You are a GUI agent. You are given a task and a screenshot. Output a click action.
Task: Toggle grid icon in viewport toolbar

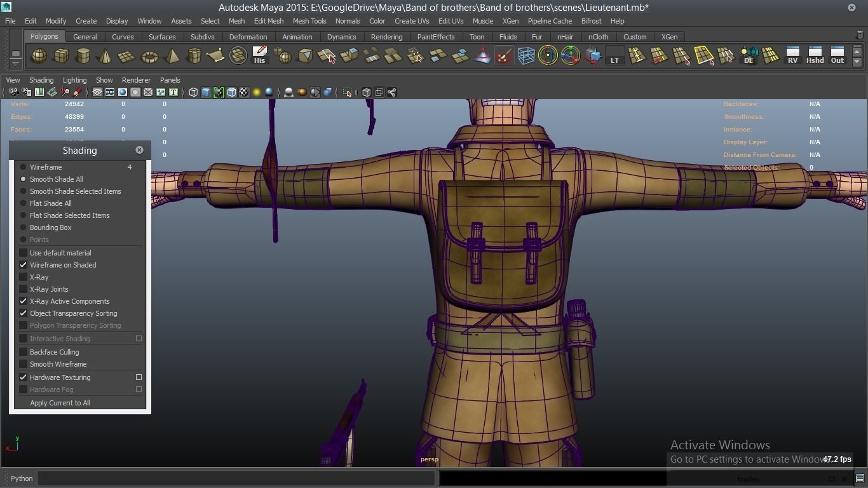click(97, 92)
